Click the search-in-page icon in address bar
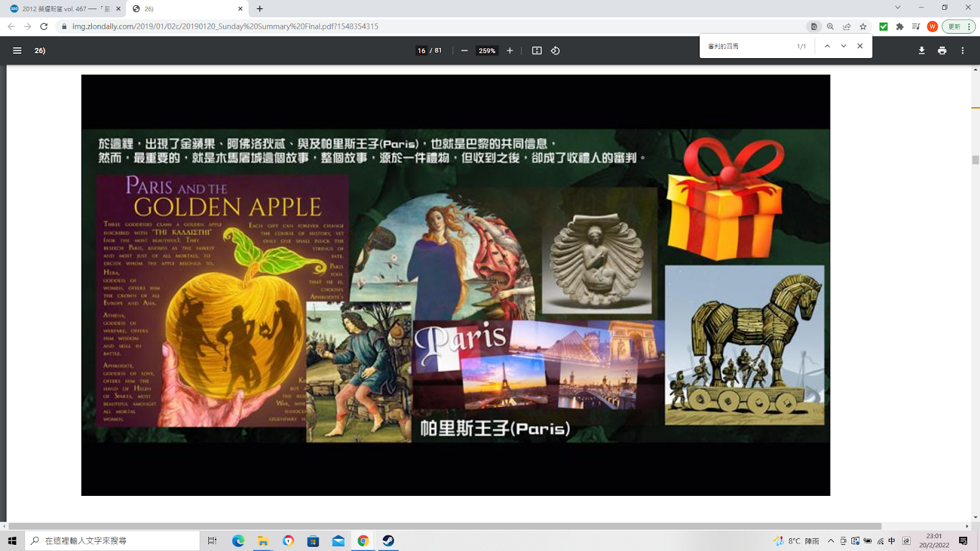 814,26
